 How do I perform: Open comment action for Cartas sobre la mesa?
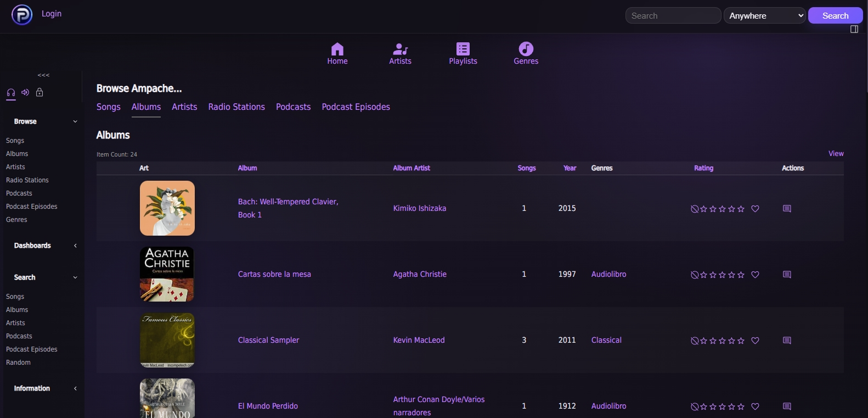tap(787, 275)
